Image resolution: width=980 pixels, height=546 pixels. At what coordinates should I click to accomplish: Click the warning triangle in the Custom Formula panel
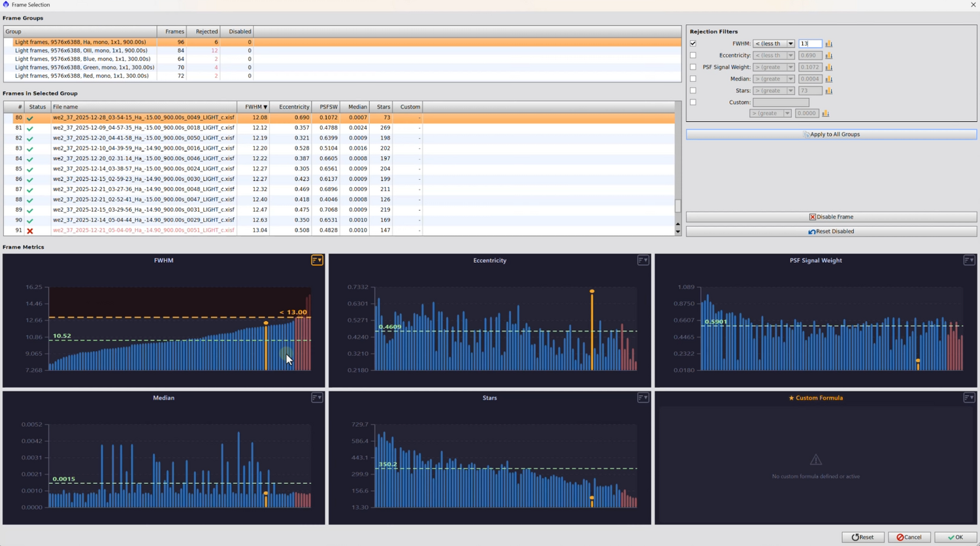click(x=815, y=460)
